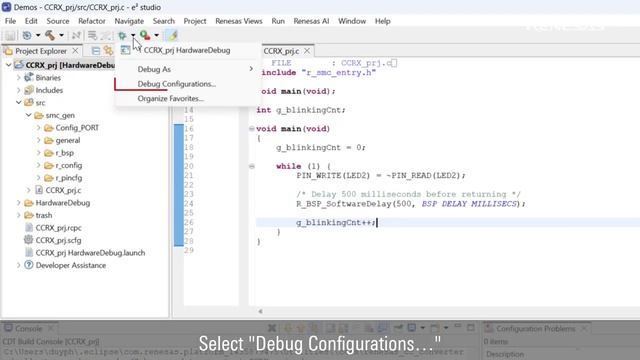Image resolution: width=640 pixels, height=360 pixels.
Task: Click the crossed-arrows toolbar icon
Action: pos(76,36)
